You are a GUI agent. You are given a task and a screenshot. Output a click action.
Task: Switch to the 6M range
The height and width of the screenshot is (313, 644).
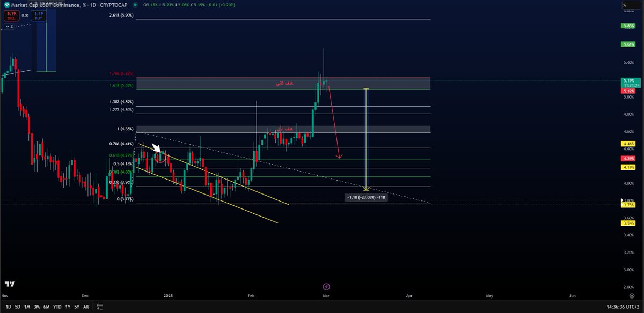click(47, 307)
